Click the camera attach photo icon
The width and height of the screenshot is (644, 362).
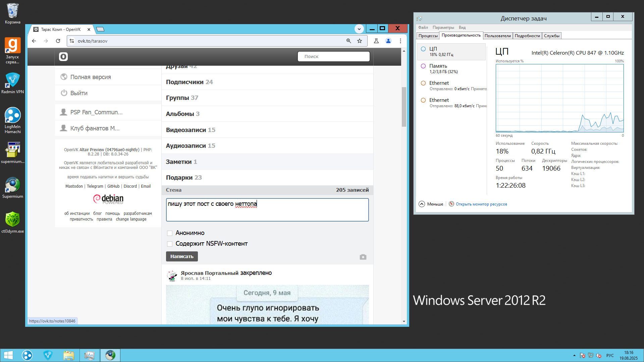pos(363,257)
